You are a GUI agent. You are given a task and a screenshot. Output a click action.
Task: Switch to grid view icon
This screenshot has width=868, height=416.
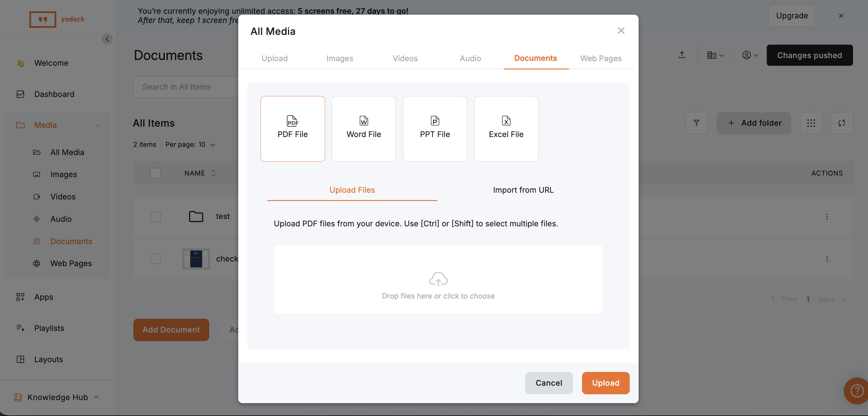click(x=811, y=123)
